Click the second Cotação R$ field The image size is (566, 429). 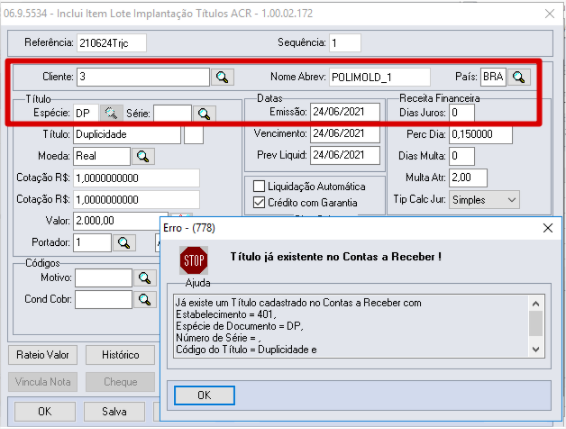[136, 200]
